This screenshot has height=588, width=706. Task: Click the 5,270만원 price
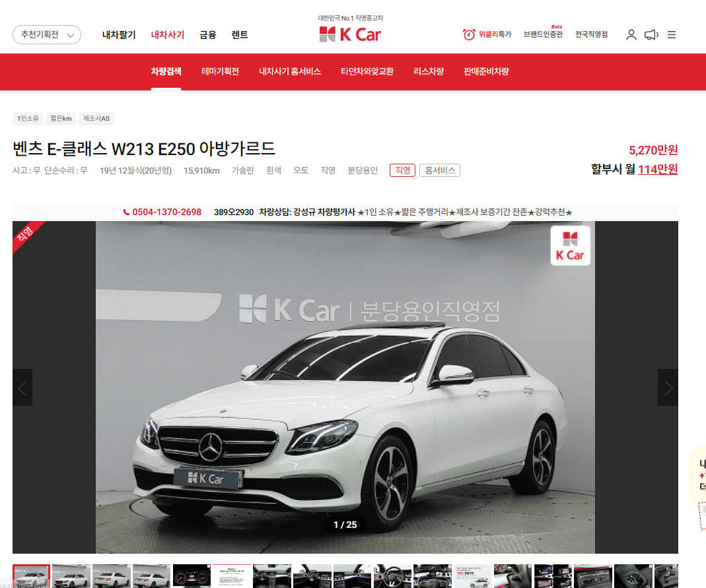(x=653, y=150)
